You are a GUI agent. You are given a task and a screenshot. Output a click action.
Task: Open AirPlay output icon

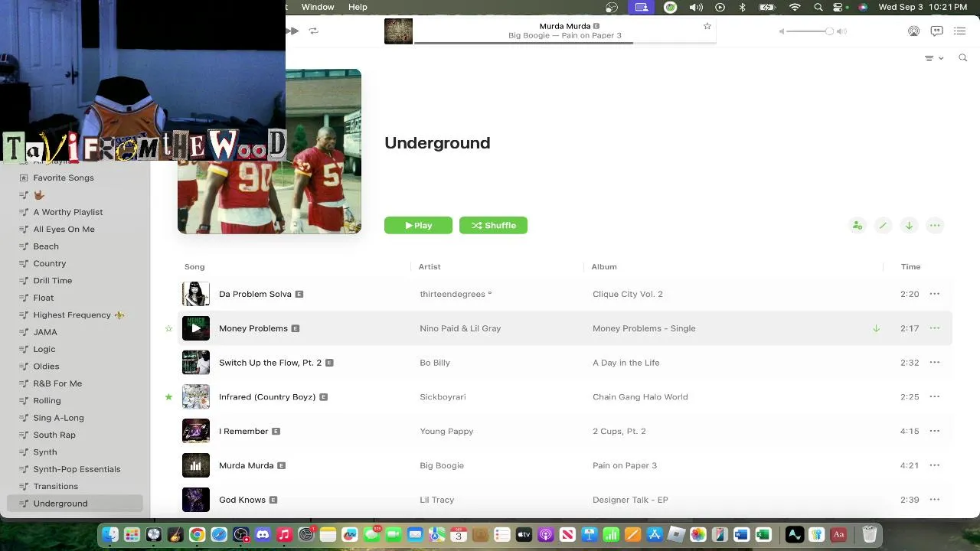[x=913, y=31]
